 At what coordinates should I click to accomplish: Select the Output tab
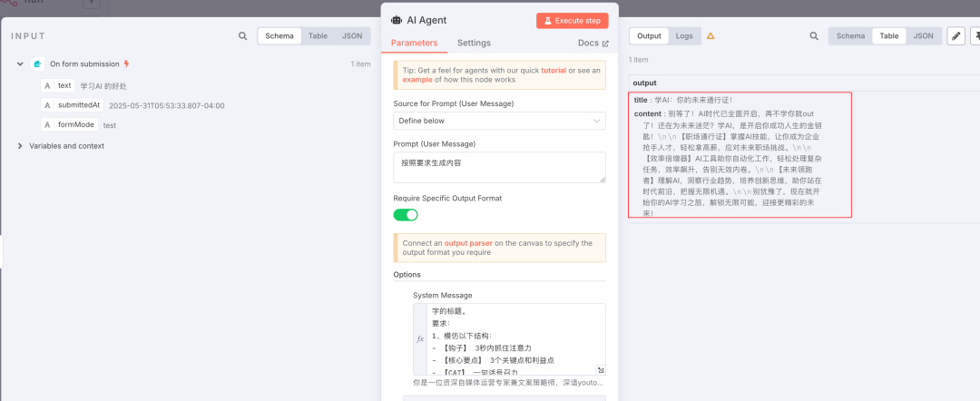tap(649, 36)
